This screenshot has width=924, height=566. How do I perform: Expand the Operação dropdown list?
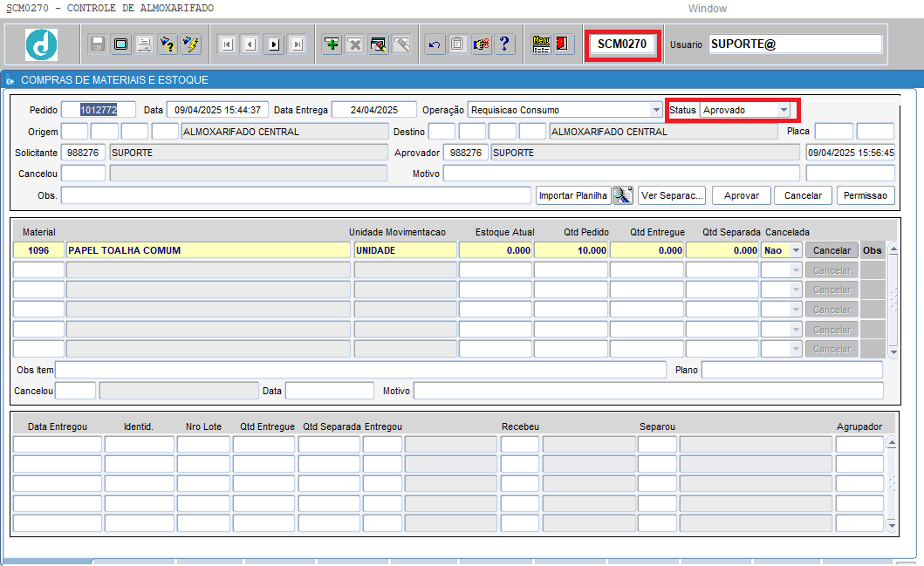pos(656,110)
